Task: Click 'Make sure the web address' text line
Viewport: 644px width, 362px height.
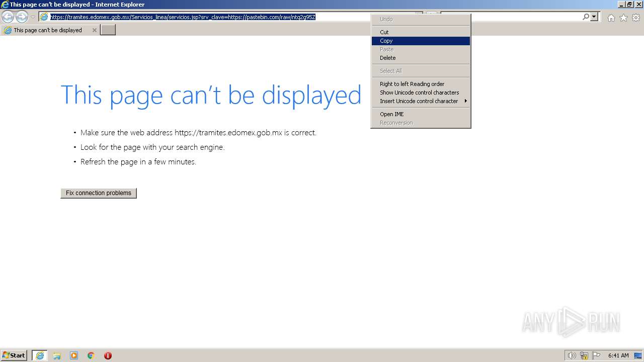Action: [x=198, y=133]
